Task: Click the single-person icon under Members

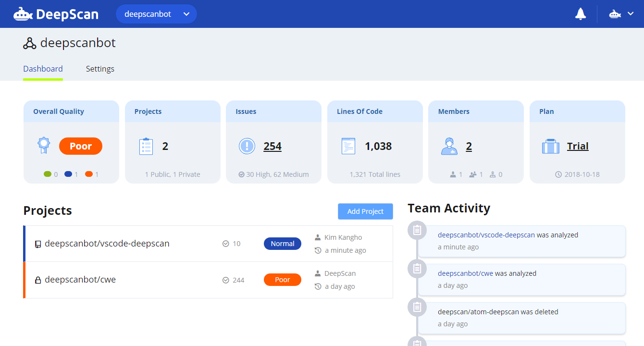Action: tap(453, 174)
